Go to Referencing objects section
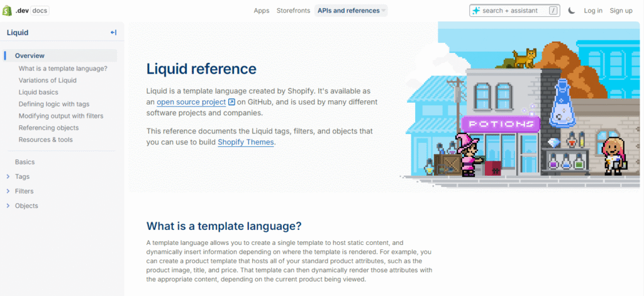 point(48,128)
